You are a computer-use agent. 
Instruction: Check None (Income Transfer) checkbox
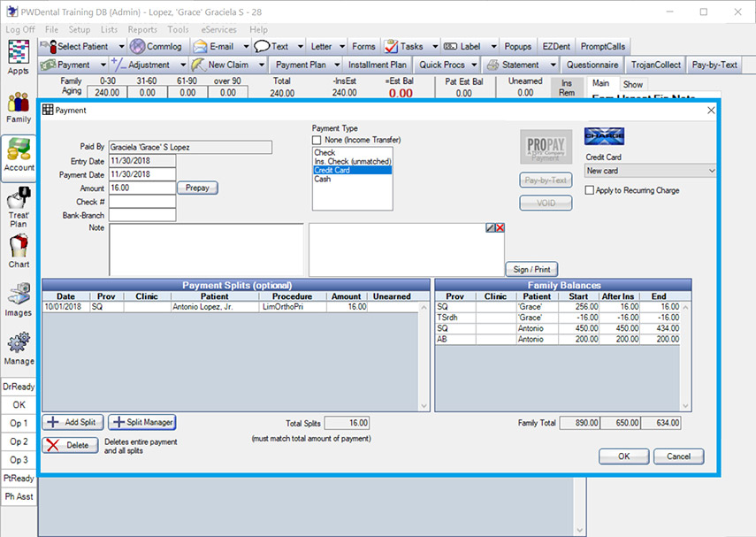coord(317,140)
